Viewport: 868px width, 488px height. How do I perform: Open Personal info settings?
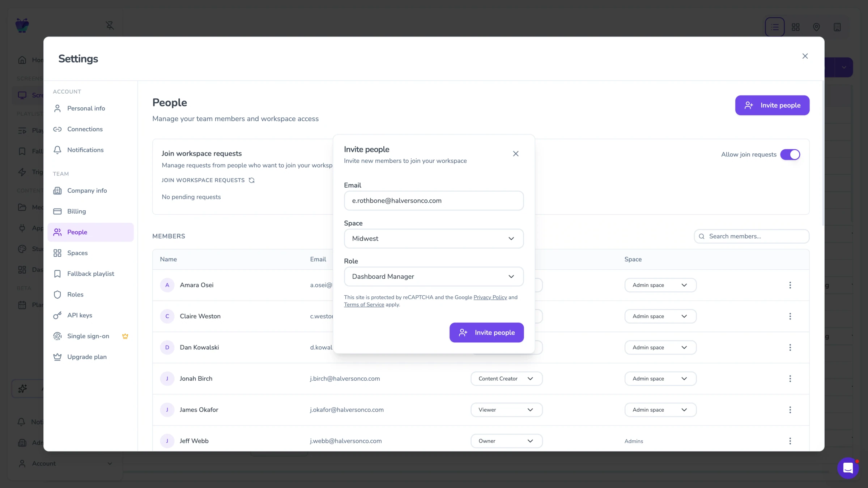click(x=90, y=108)
